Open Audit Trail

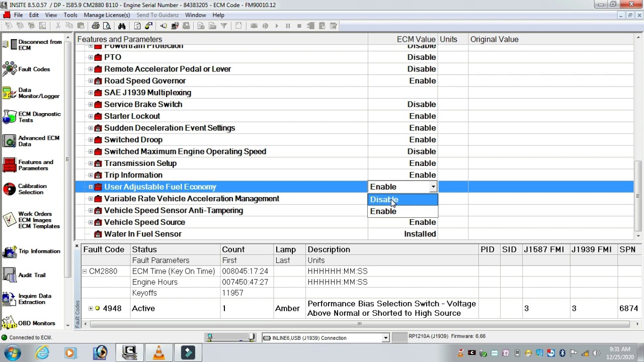24,275
